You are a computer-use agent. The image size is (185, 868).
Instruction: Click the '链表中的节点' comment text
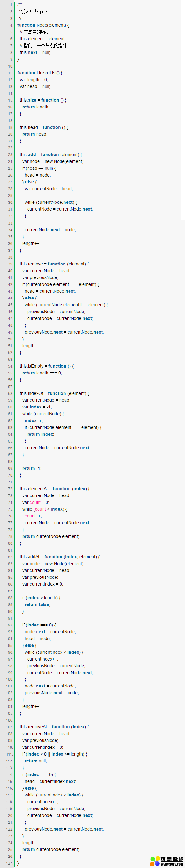click(34, 11)
